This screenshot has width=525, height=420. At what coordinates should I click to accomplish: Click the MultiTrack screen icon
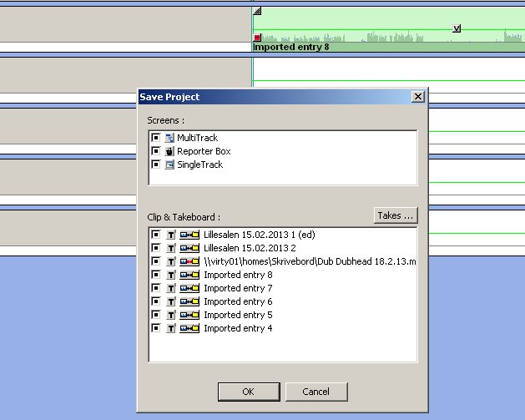click(169, 138)
